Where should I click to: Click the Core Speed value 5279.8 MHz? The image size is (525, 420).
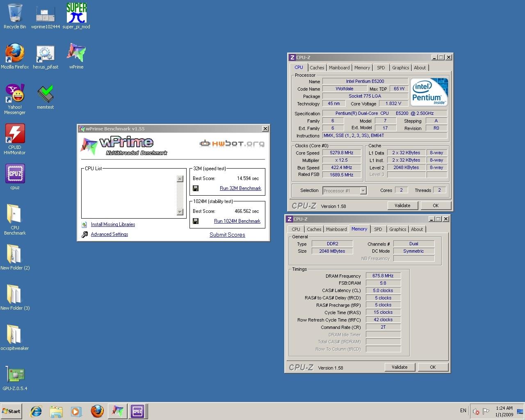coord(341,153)
